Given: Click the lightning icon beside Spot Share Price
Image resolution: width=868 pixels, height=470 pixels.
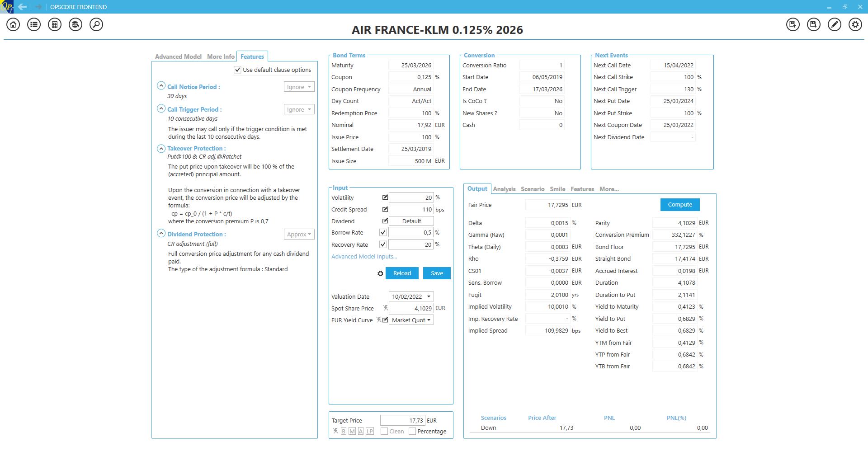Looking at the screenshot, I should coord(386,308).
